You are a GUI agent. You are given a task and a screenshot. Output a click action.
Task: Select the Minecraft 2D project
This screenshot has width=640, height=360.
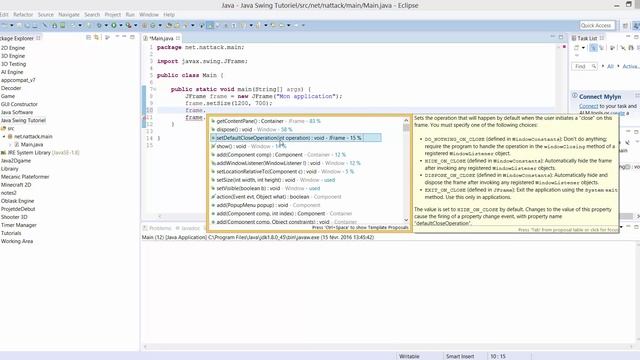[16, 185]
